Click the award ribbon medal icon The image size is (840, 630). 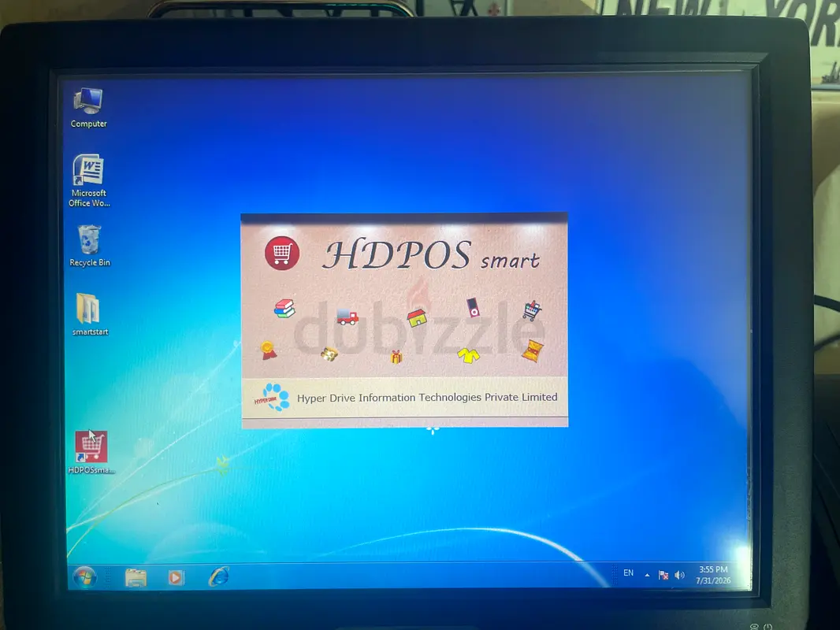269,350
